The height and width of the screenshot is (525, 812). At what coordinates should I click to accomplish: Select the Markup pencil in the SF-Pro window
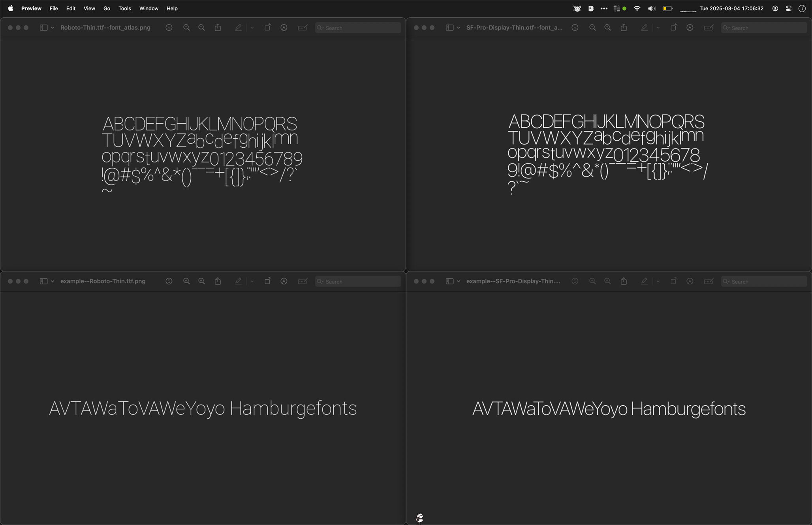pos(644,28)
